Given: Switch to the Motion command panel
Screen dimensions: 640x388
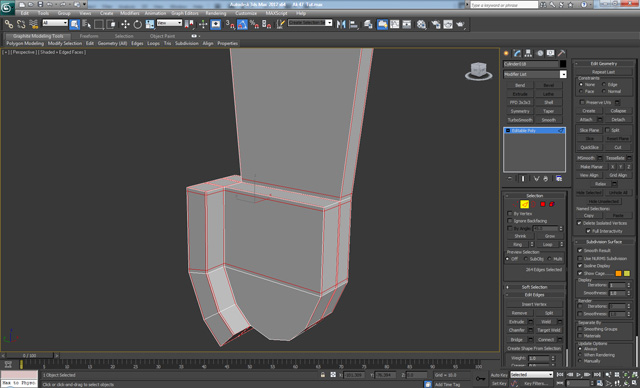Looking at the screenshot, I should coord(540,53).
